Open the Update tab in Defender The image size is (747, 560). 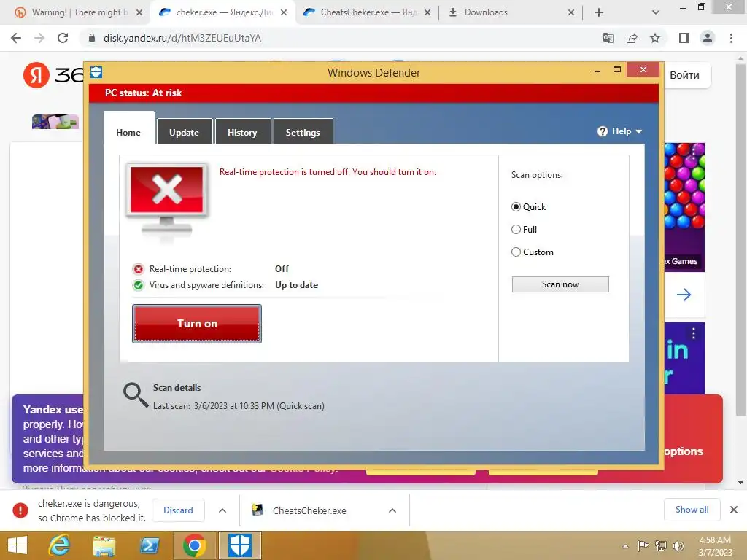(x=185, y=132)
